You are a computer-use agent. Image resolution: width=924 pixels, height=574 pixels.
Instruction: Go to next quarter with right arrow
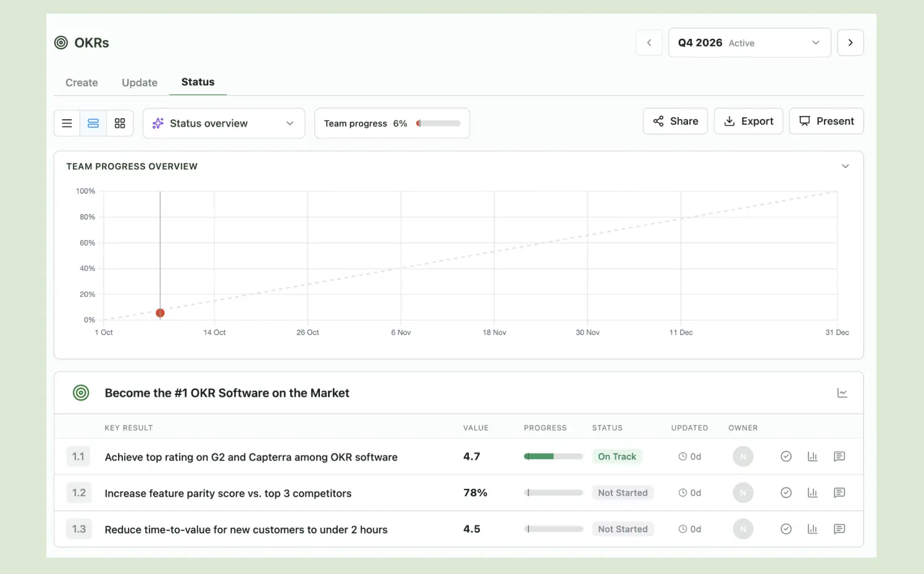click(x=850, y=43)
